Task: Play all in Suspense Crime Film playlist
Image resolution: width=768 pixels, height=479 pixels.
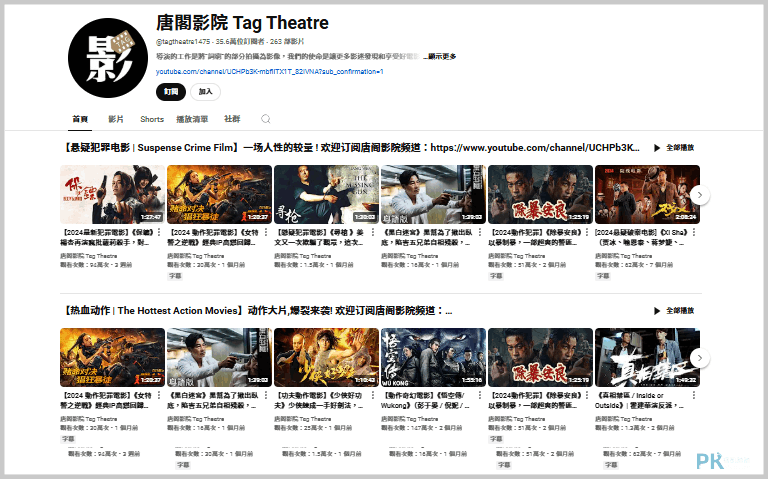Action: click(674, 147)
